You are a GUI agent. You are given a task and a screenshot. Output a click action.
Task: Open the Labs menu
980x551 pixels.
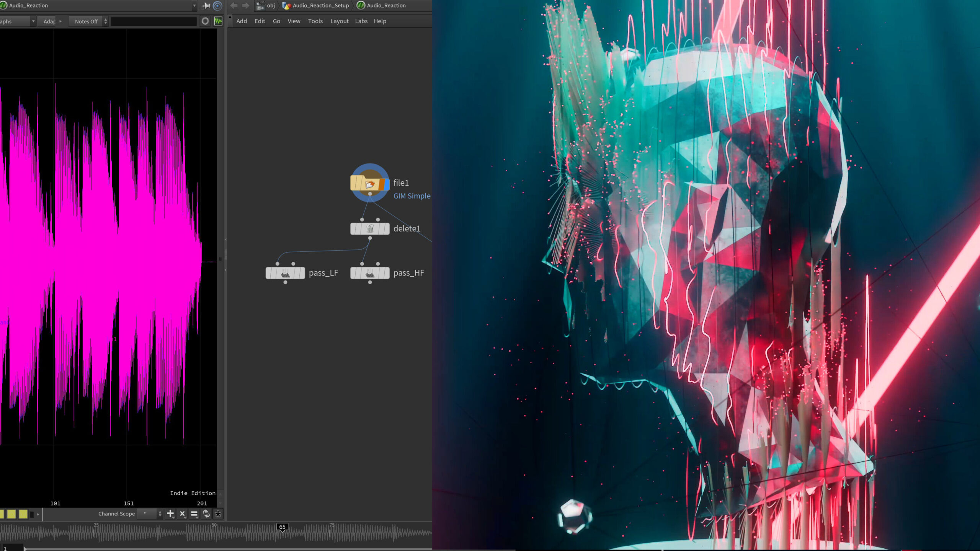coord(361,21)
